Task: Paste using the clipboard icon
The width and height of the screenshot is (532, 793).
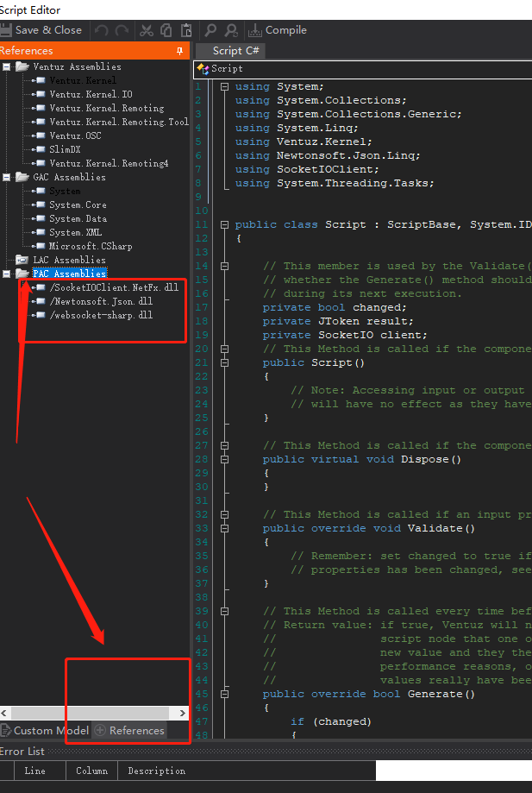Action: (186, 30)
